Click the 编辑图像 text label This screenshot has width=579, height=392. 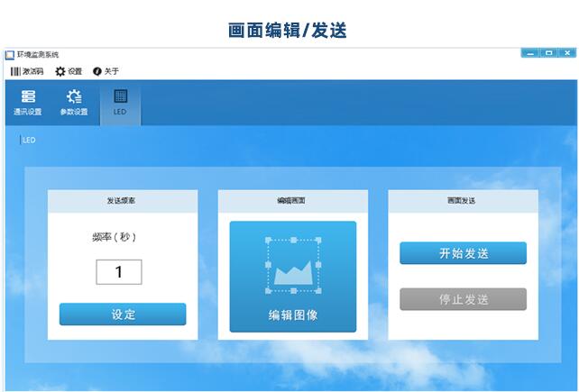coord(292,315)
